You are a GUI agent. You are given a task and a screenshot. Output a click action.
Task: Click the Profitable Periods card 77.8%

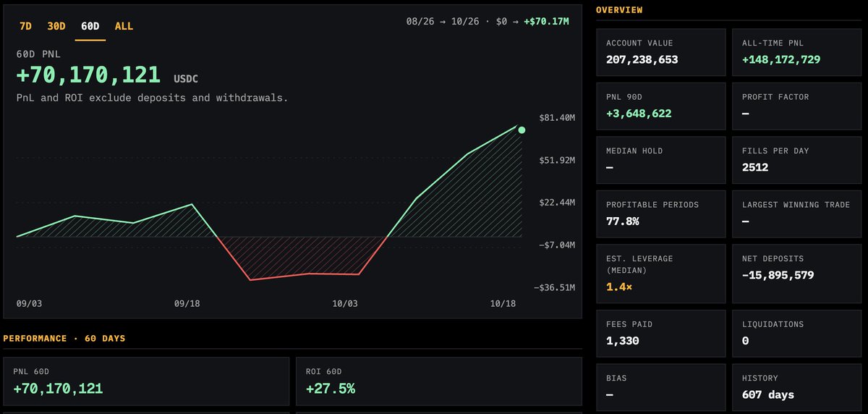660,214
